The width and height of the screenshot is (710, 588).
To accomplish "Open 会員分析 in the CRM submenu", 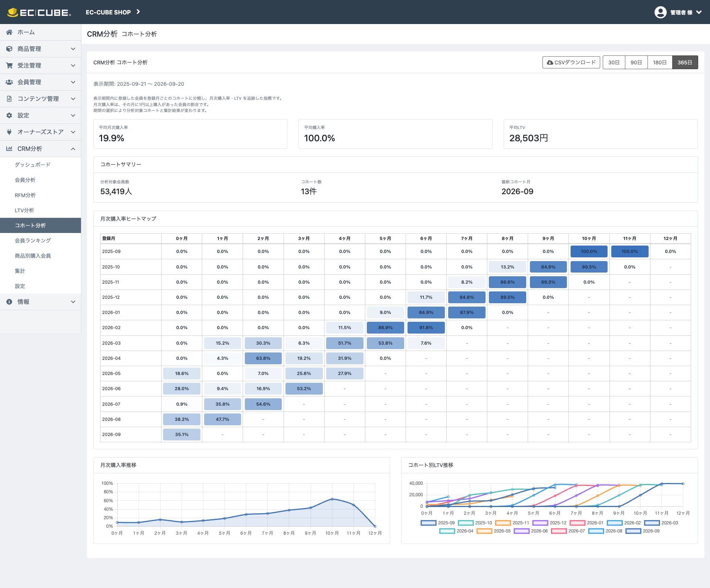I will 25,180.
